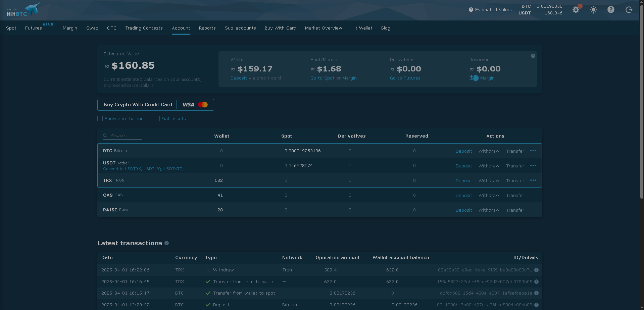This screenshot has height=310, width=644.
Task: Select the Account tab
Action: (181, 28)
